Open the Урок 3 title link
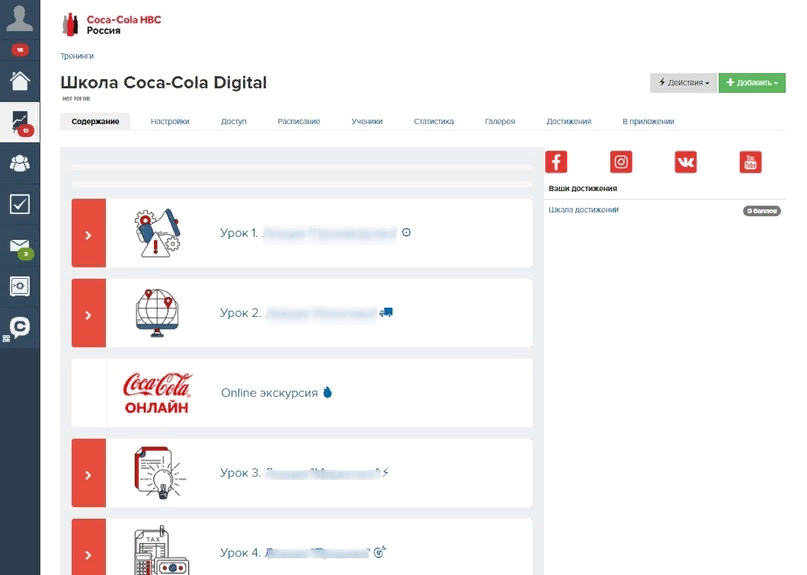This screenshot has width=807, height=575. (300, 473)
